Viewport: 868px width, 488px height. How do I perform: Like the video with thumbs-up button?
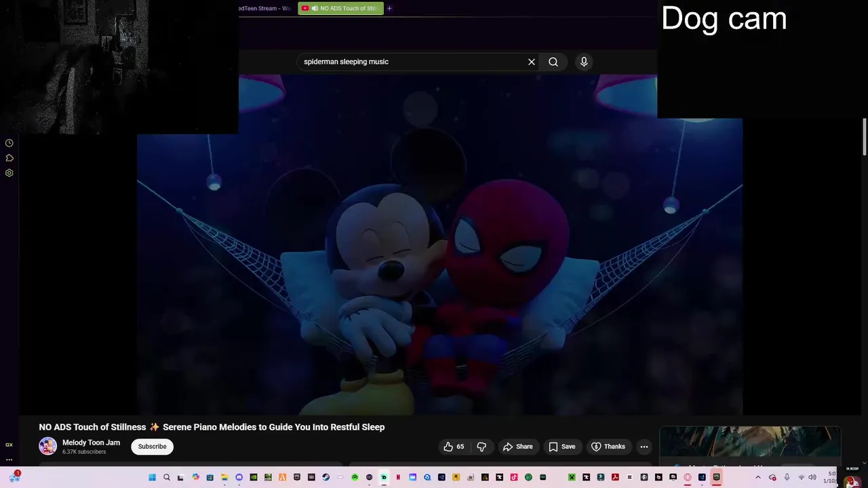pos(454,447)
